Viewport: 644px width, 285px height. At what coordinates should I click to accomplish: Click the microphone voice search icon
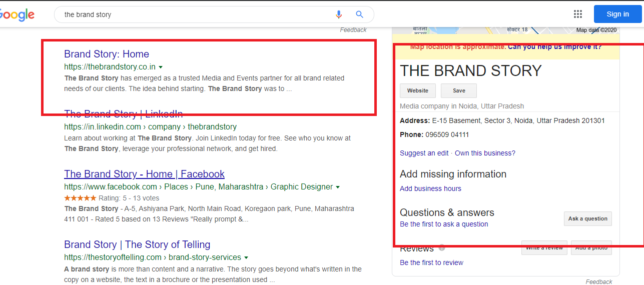click(339, 14)
